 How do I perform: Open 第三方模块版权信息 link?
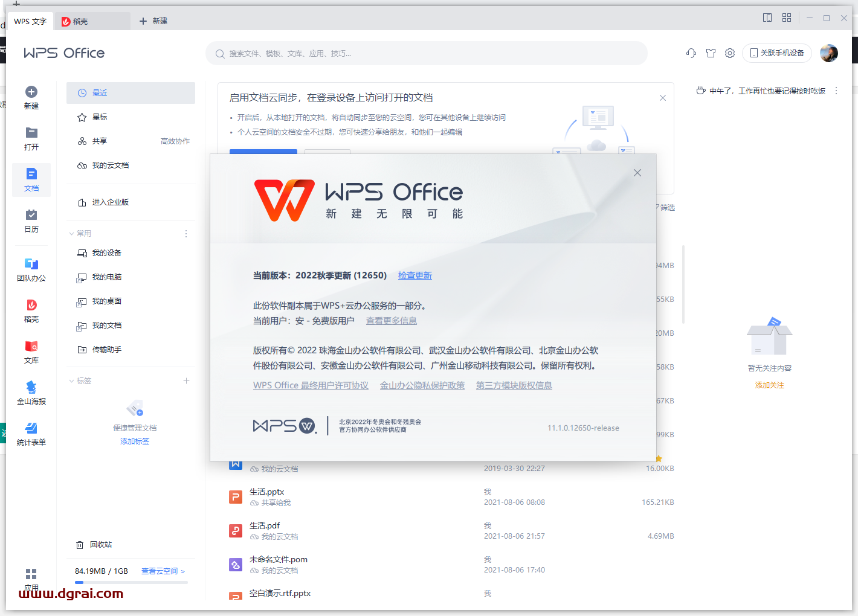point(514,385)
